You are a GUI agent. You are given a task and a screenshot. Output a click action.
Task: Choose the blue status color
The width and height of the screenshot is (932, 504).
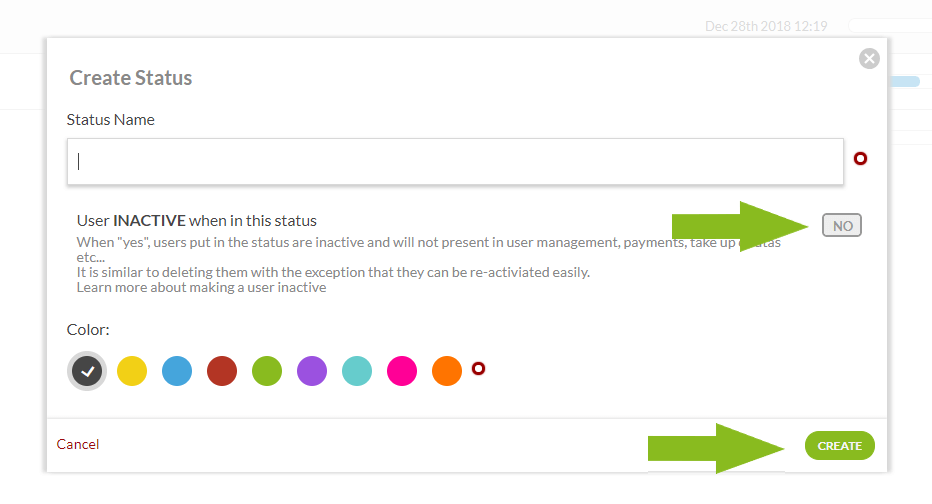point(177,371)
